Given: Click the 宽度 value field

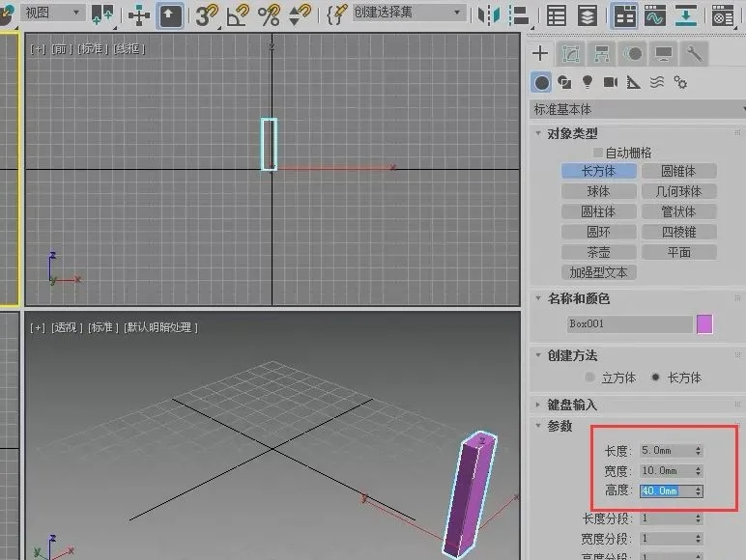Looking at the screenshot, I should [666, 470].
